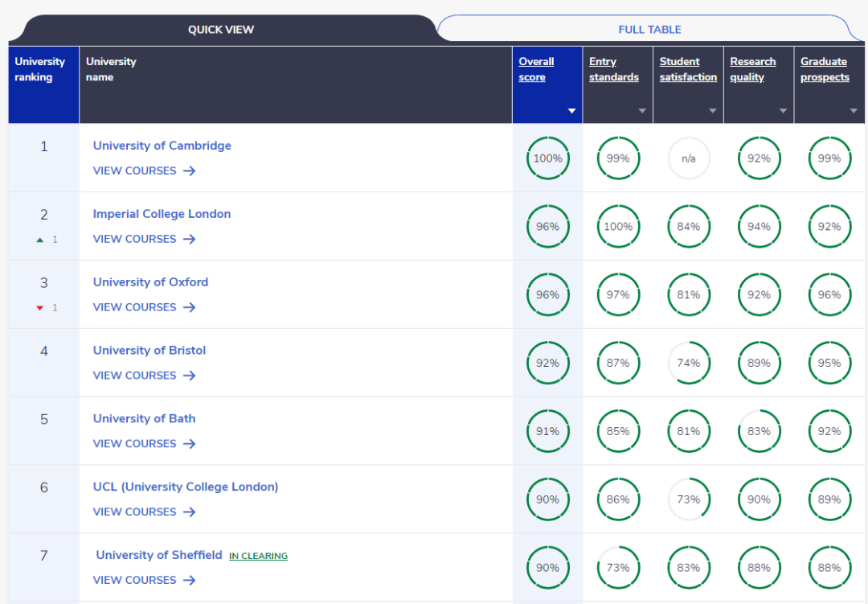This screenshot has width=868, height=604.
Task: Open the University of Cambridge link
Action: pos(162,146)
